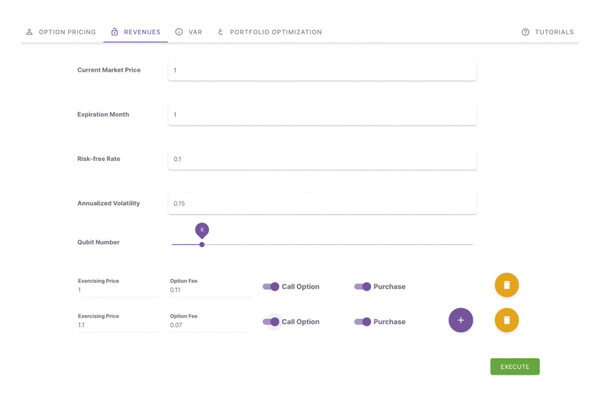The height and width of the screenshot is (397, 600).
Task: Open the Portfolio Optimization tab
Action: [x=270, y=32]
